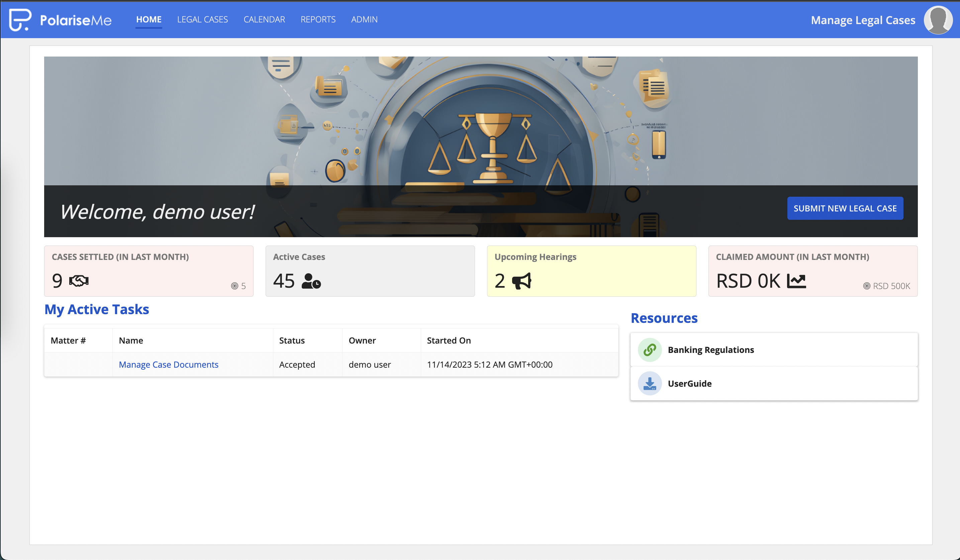
Task: Click the SUBMIT NEW LEGAL CASE button
Action: click(845, 208)
